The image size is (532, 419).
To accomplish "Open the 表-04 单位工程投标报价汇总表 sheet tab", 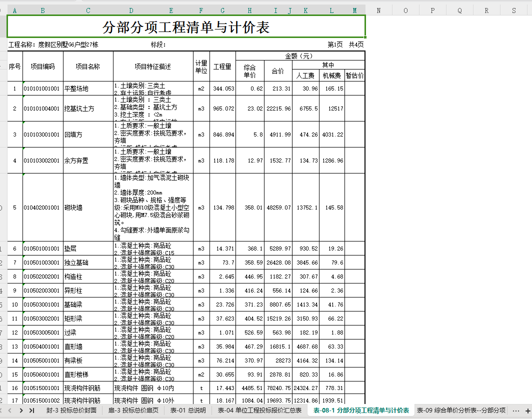I will click(259, 410).
